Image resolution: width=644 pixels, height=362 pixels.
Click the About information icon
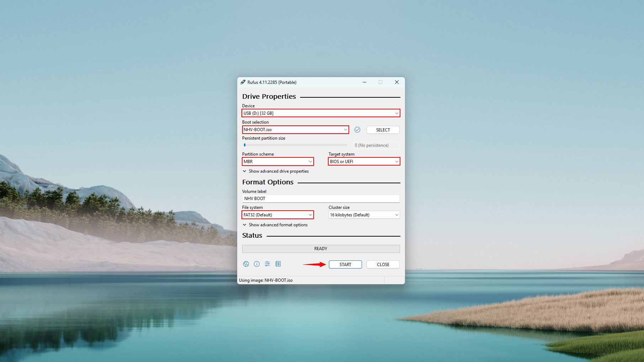[x=257, y=264]
